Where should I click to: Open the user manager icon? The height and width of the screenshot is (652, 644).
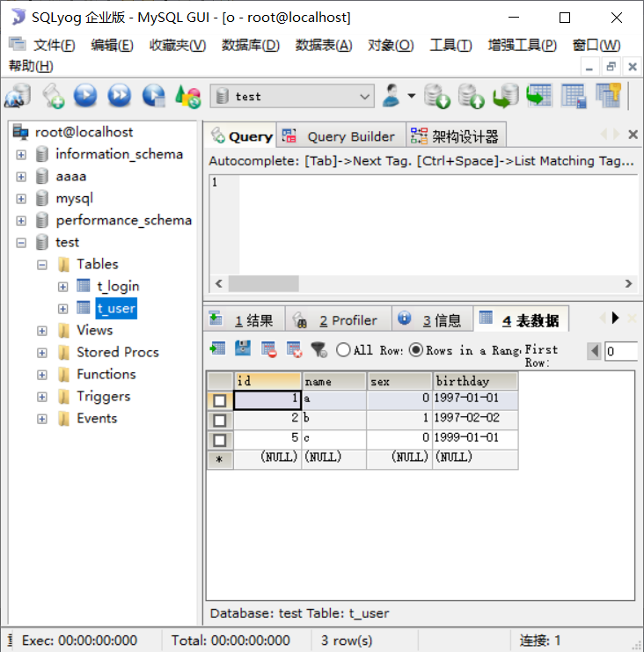tap(392, 96)
